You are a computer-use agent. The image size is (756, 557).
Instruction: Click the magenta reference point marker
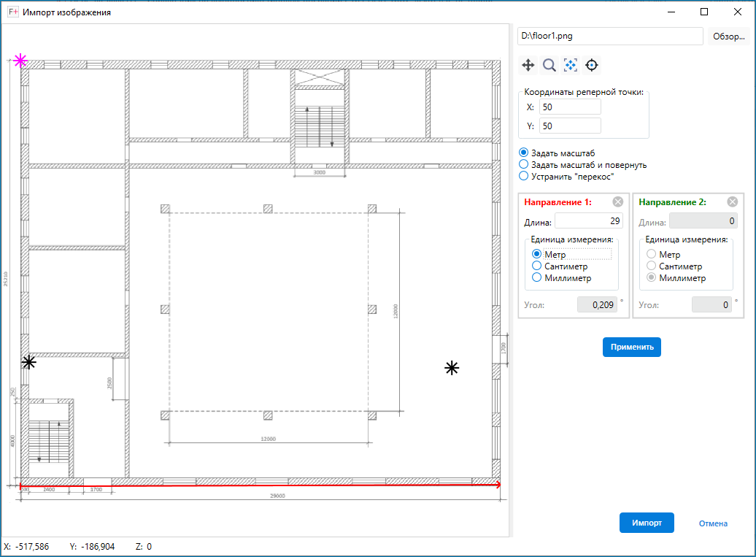20,61
